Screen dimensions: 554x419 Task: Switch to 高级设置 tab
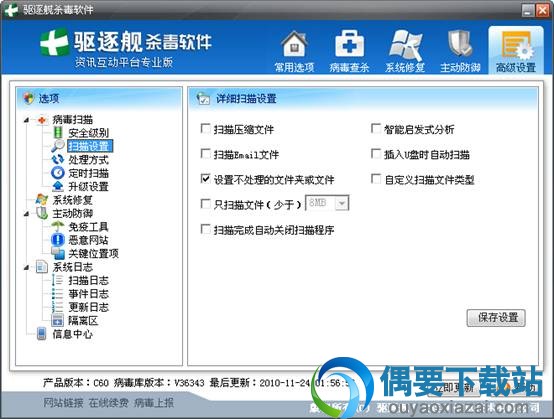pyautogui.click(x=516, y=50)
